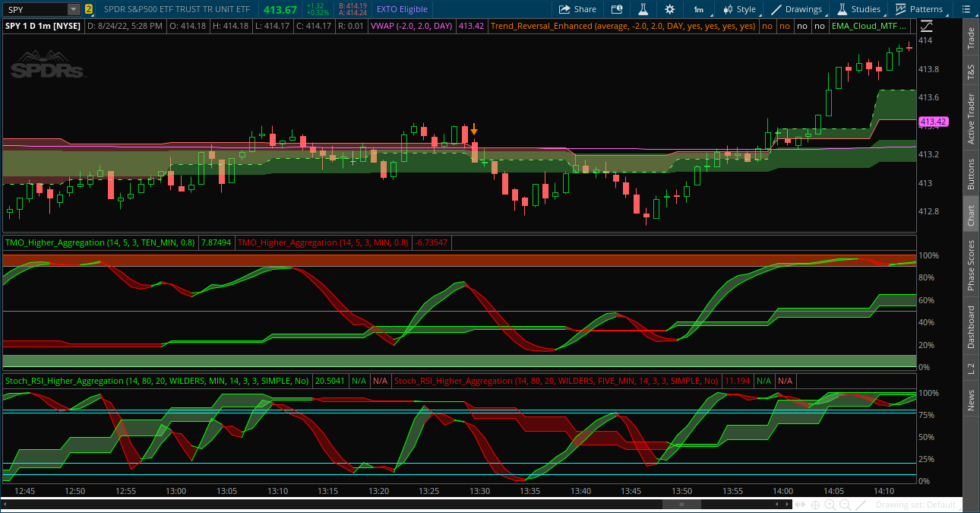Click the A: 414.24 ask price
The height and width of the screenshot is (513, 980).
352,13
